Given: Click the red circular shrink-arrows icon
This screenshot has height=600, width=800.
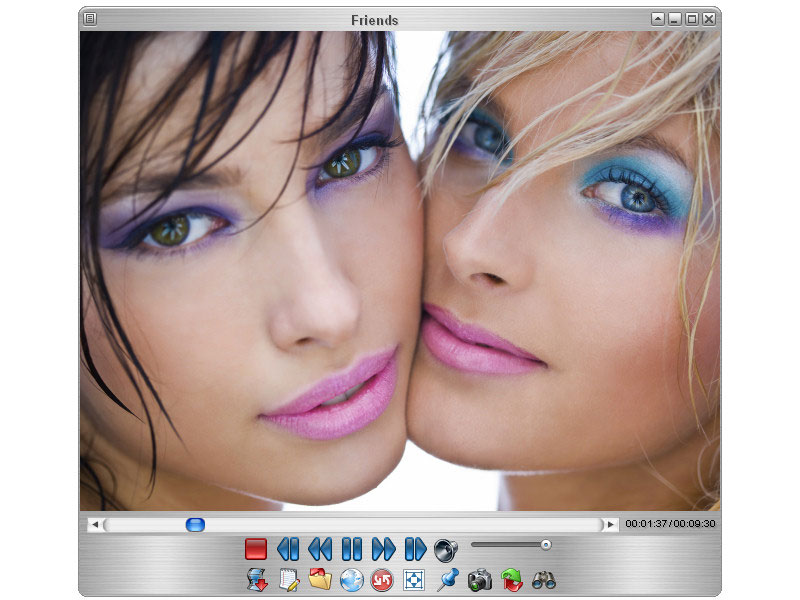Looking at the screenshot, I should tap(382, 581).
